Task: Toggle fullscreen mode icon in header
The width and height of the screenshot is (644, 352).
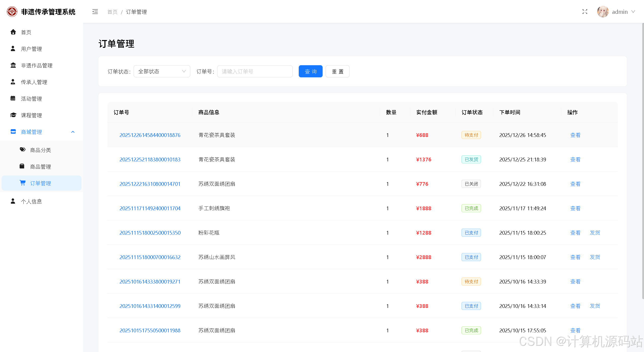Action: coord(585,12)
